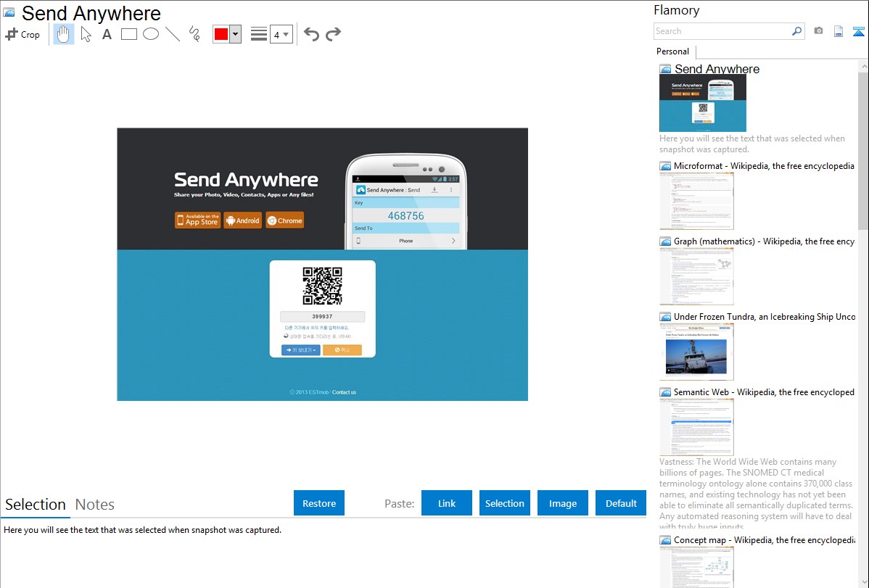
Task: Click the red color swatch
Action: (221, 34)
